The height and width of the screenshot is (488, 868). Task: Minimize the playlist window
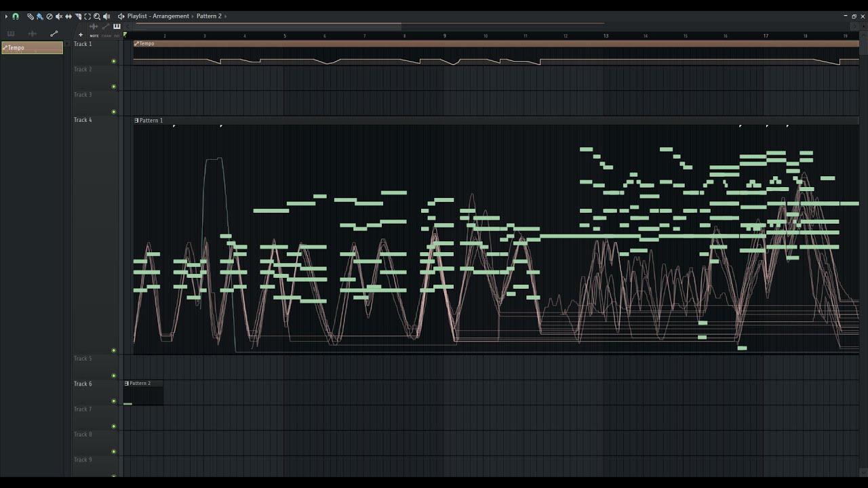click(x=846, y=16)
